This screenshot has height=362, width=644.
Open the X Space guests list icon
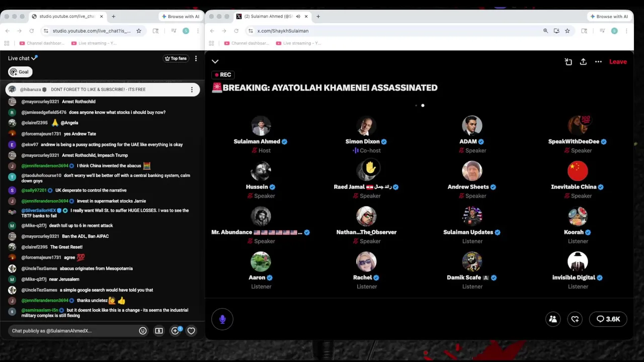point(553,319)
